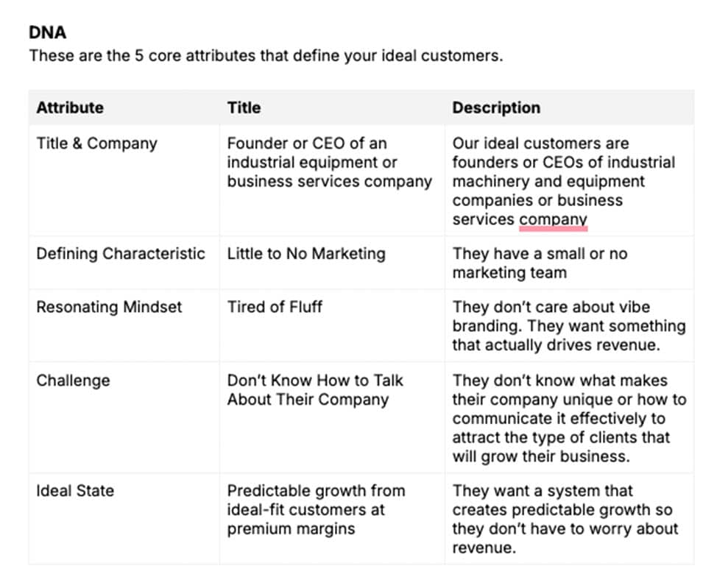Select the 'Ideal State' attribute cell
Viewport: 714px width, 588px height.
click(75, 491)
